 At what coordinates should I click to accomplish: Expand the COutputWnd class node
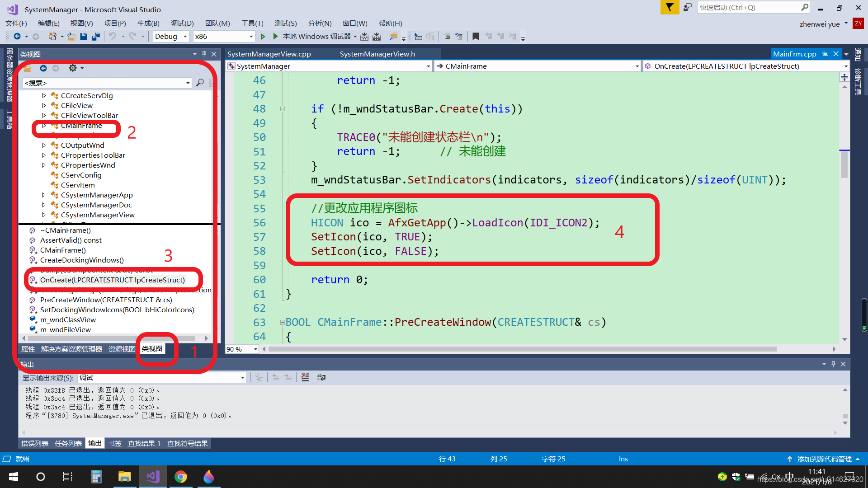44,145
